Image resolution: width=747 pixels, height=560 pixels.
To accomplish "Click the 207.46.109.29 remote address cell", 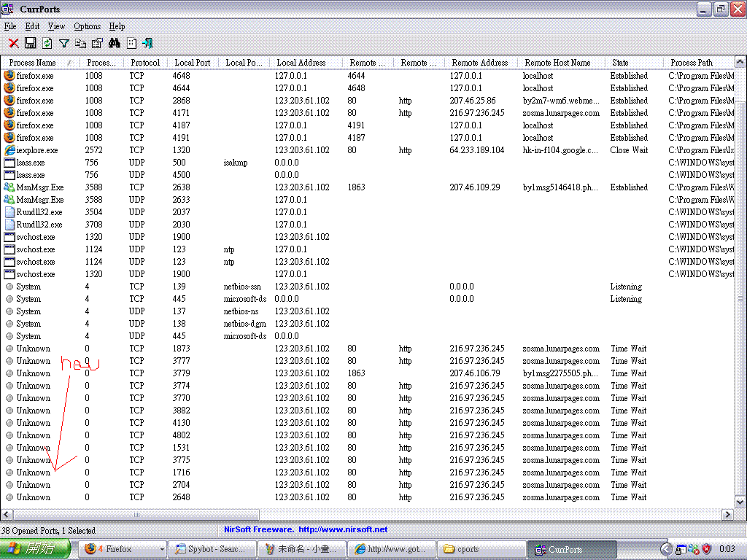I will [474, 187].
